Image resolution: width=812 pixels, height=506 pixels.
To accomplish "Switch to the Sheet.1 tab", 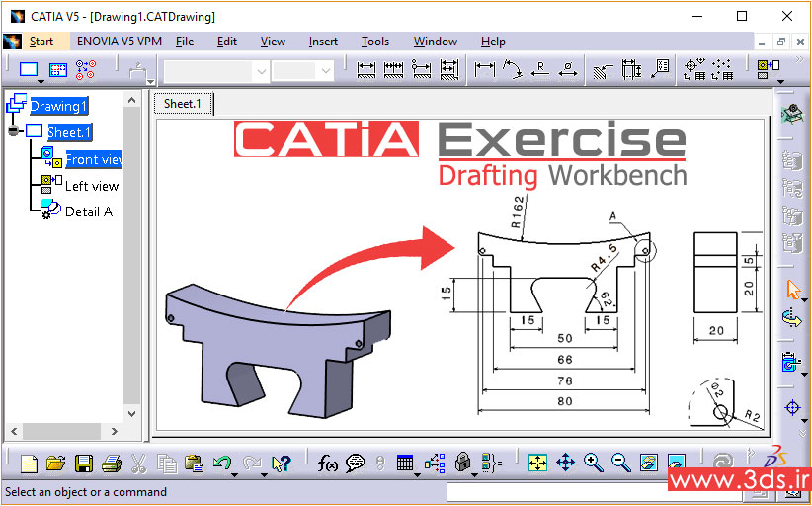I will click(183, 104).
